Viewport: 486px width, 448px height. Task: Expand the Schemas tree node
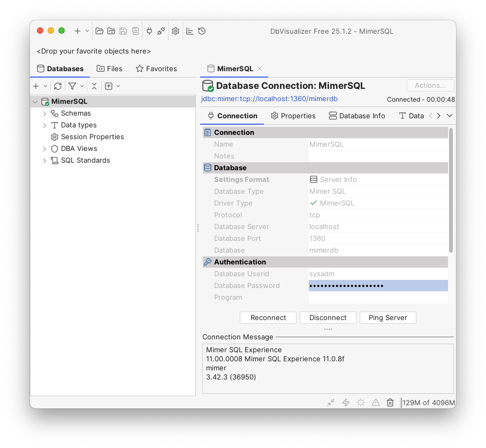coord(45,113)
